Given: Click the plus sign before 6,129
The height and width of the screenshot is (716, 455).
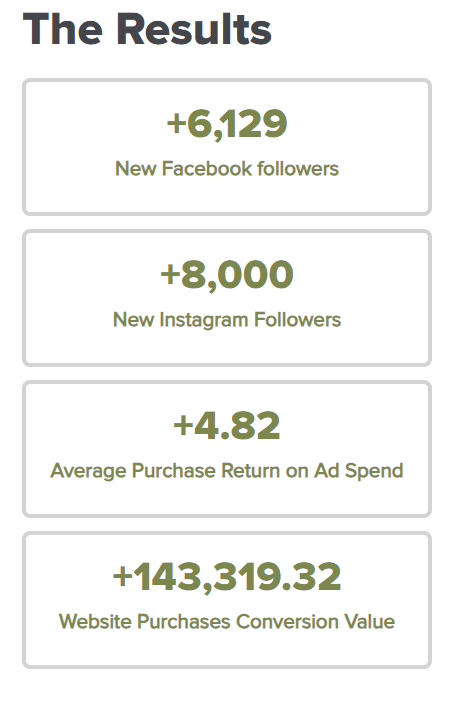Looking at the screenshot, I should [176, 123].
